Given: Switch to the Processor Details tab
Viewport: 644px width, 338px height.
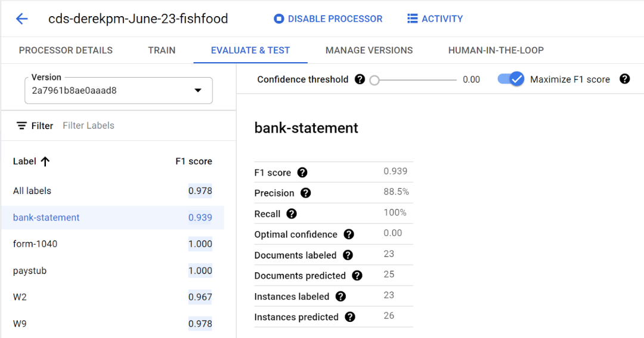Looking at the screenshot, I should click(x=66, y=50).
